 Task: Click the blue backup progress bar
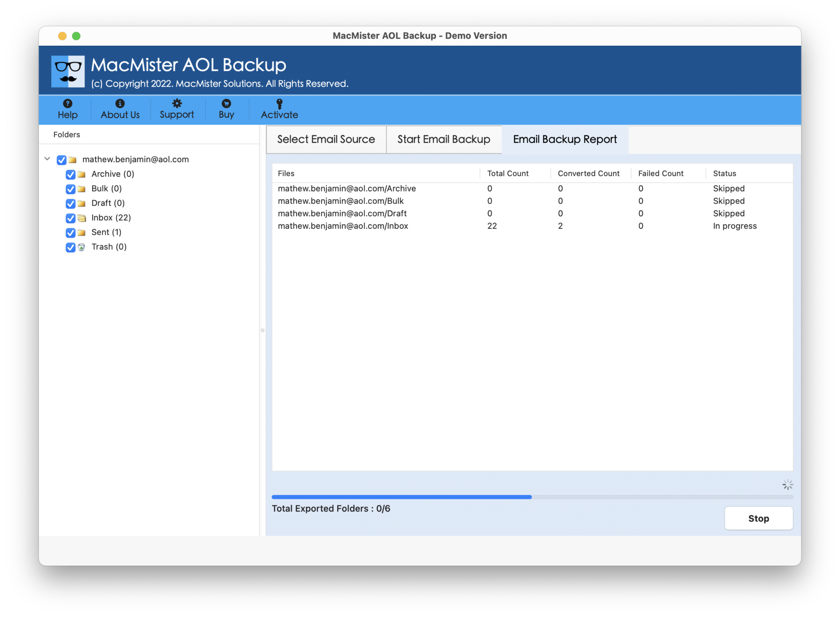[x=401, y=497]
